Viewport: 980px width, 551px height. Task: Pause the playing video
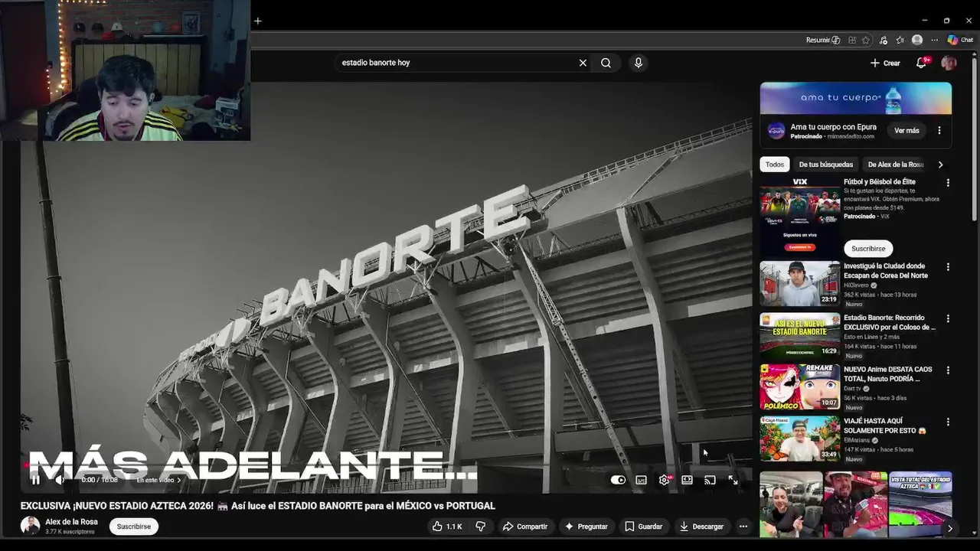point(35,480)
